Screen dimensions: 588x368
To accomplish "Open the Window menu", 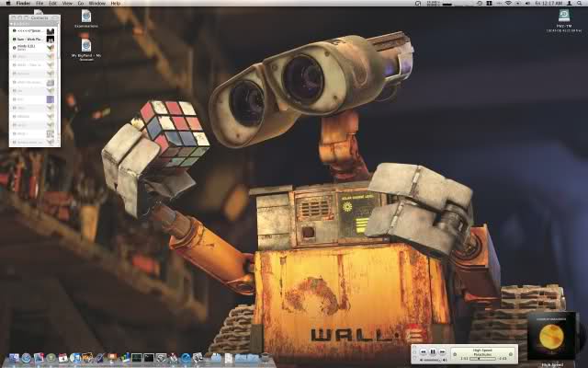I will coord(97,3).
